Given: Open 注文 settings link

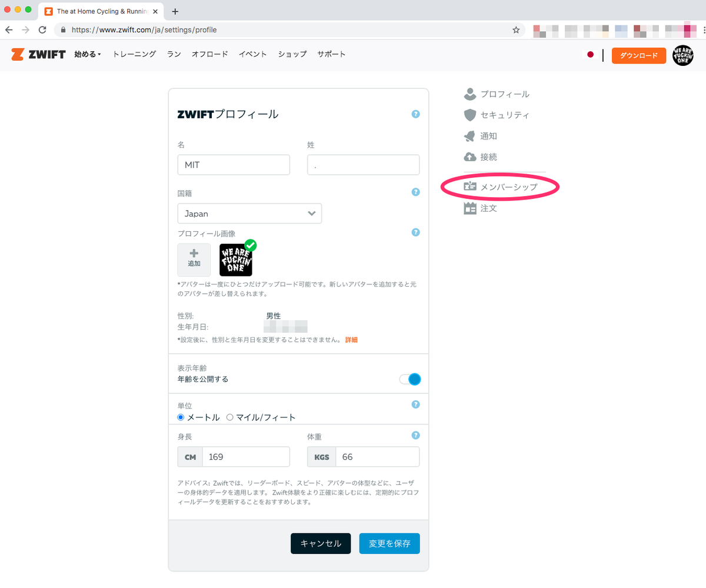Looking at the screenshot, I should (489, 208).
